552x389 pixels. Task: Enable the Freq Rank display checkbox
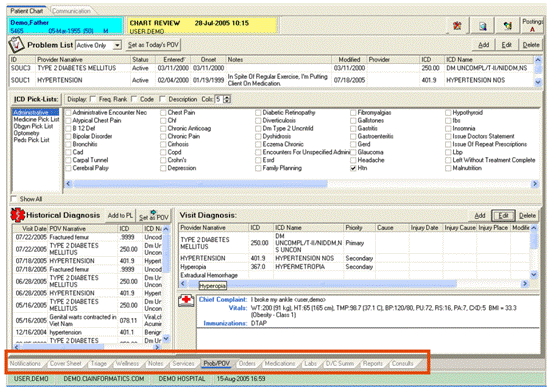[93, 99]
